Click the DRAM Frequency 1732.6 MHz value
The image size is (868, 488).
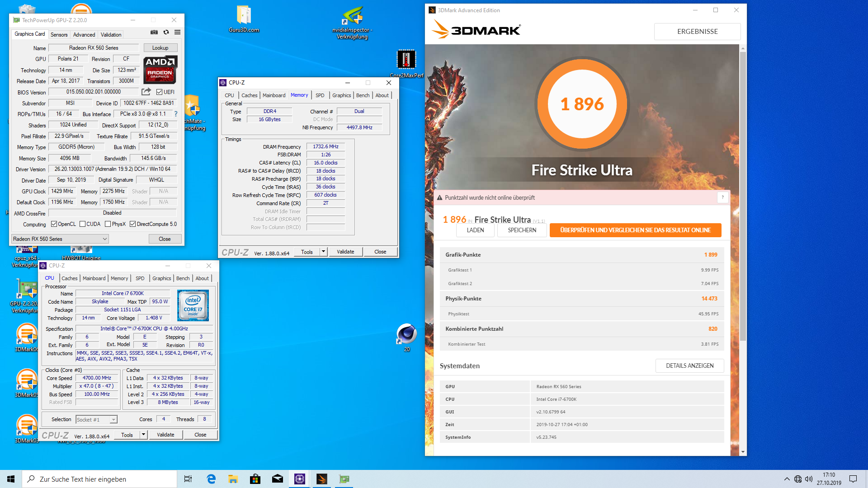(x=325, y=146)
